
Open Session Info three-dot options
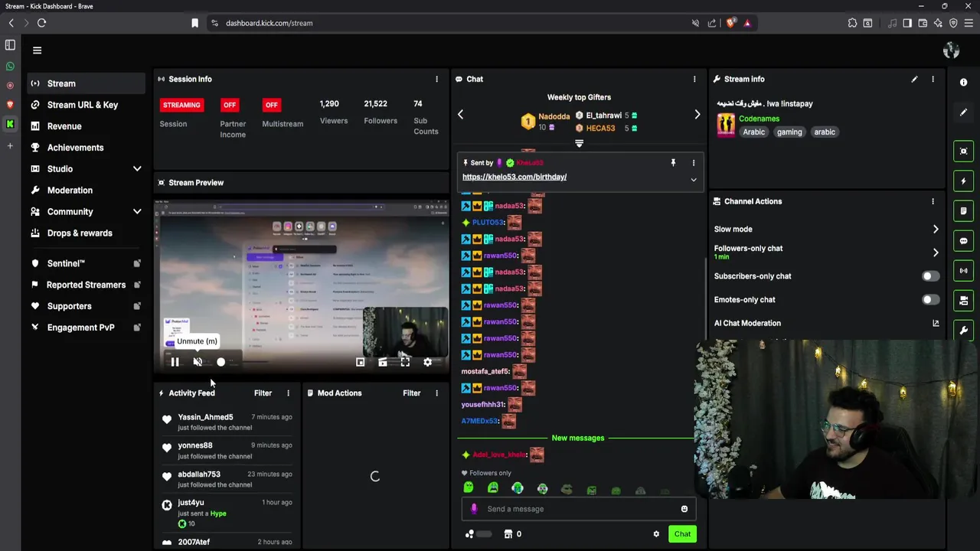point(436,79)
